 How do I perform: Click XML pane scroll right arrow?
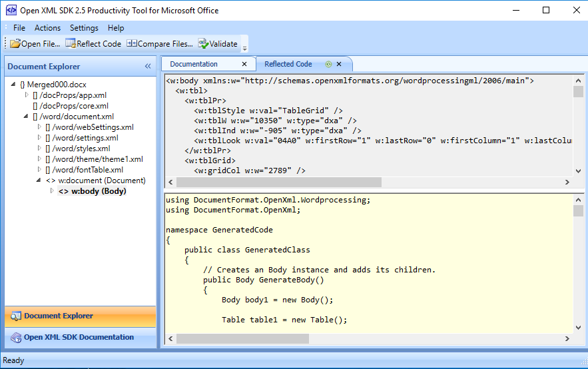pyautogui.click(x=567, y=183)
